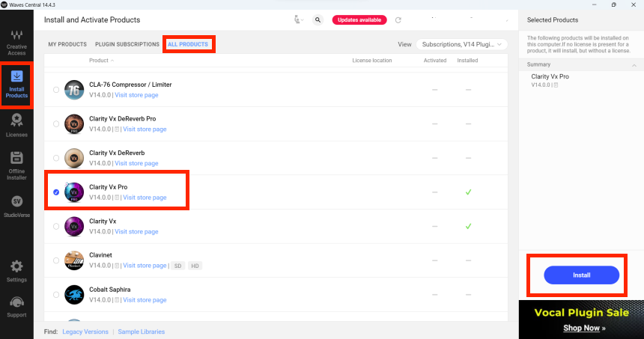Visit store page for Clarity Vx Pro

[x=145, y=198]
